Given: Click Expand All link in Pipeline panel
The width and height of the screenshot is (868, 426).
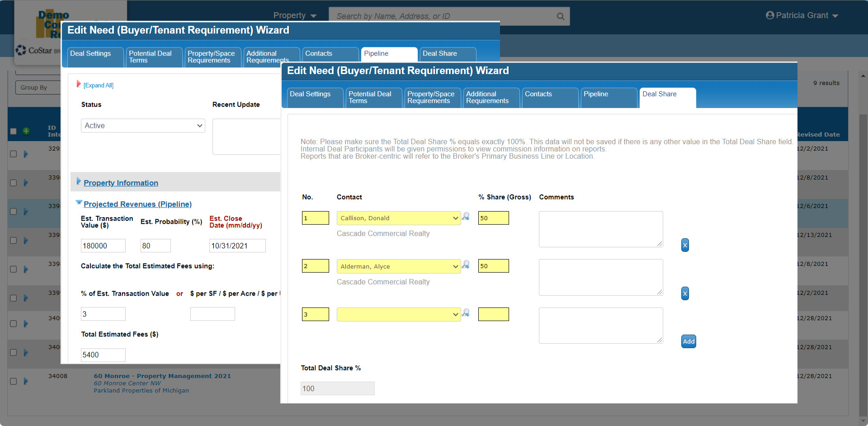Looking at the screenshot, I should [x=99, y=85].
